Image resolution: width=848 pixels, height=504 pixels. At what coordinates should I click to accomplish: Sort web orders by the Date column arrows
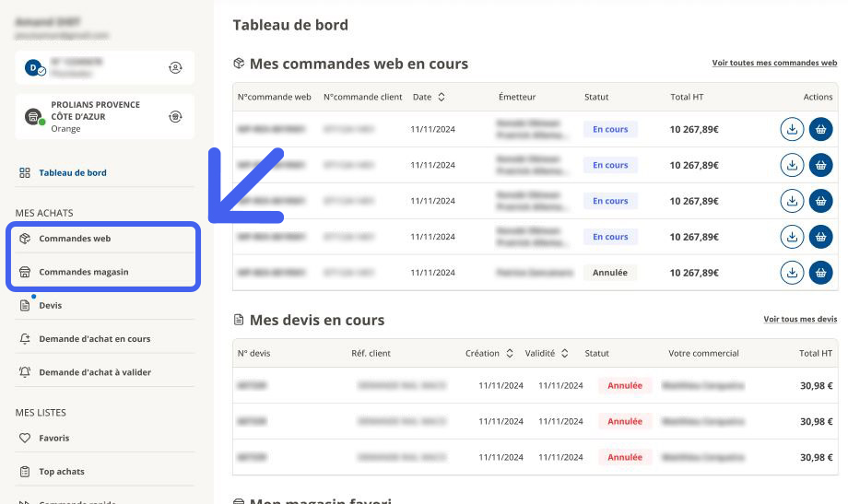click(x=442, y=97)
